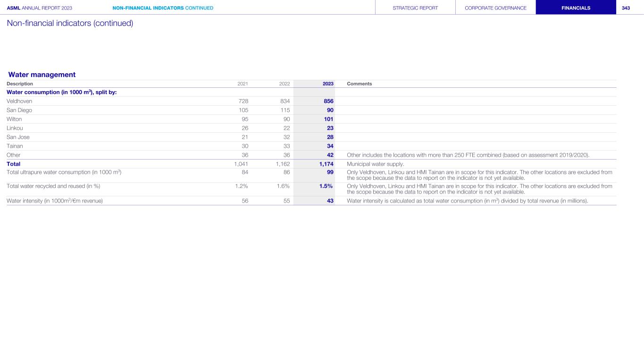Switch to the Corporate Governance tab

495,8
